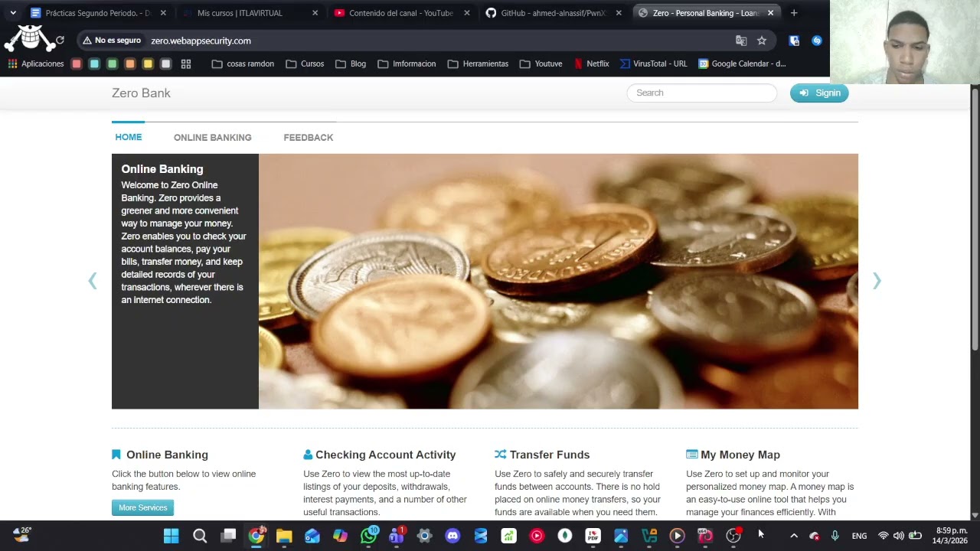Open the FEEDBACK tab
This screenshot has height=551, width=980.
[309, 138]
